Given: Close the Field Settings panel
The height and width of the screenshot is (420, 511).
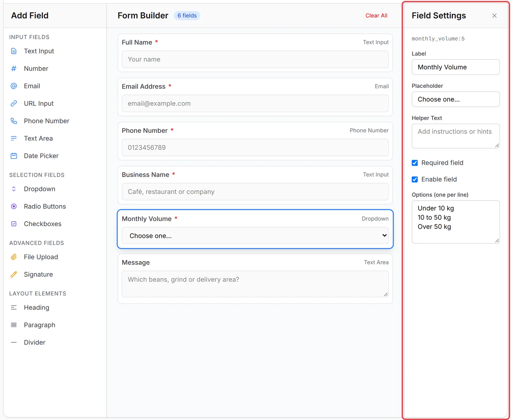Looking at the screenshot, I should (494, 16).
